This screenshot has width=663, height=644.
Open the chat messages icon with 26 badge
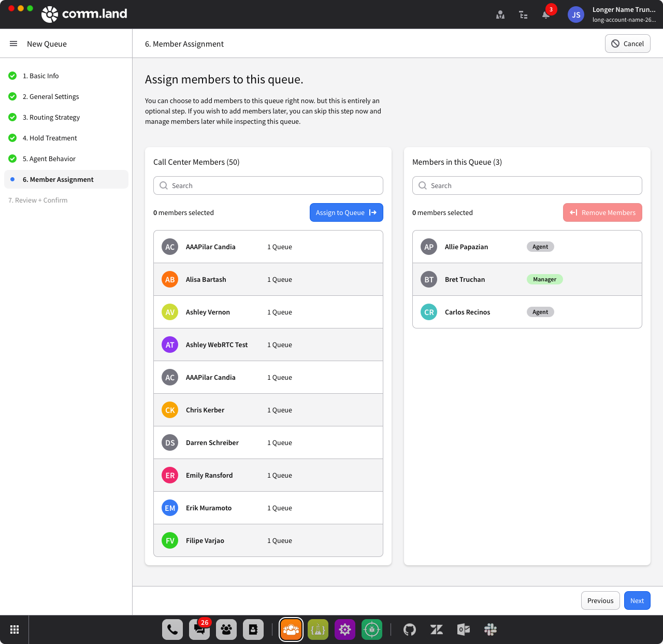[199, 629]
